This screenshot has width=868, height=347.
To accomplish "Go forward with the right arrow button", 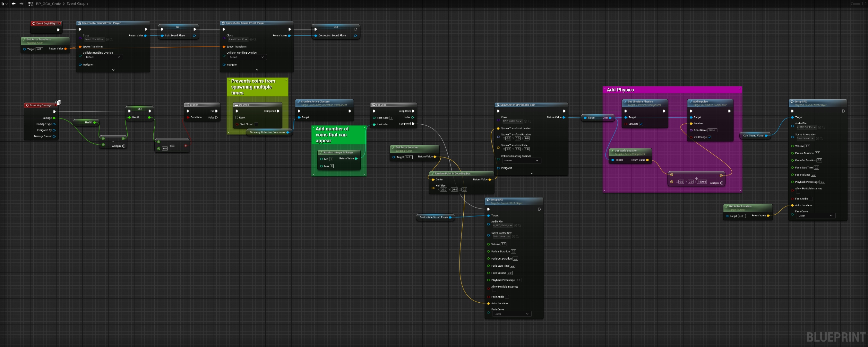I will pos(21,4).
